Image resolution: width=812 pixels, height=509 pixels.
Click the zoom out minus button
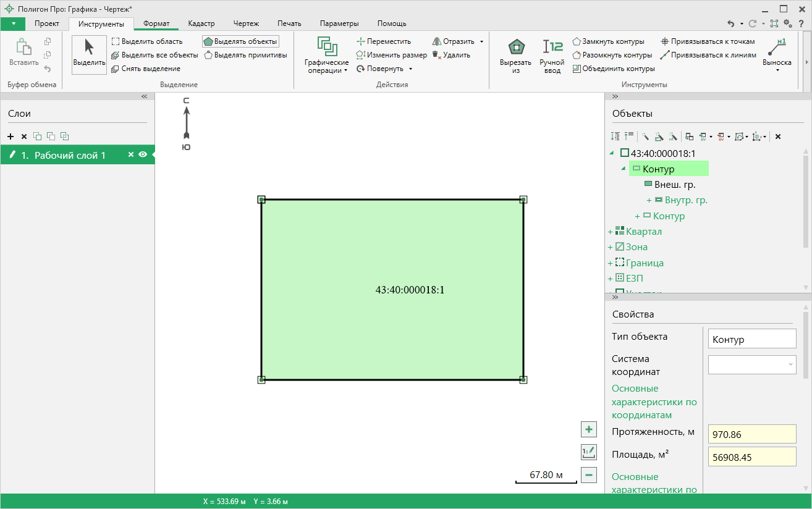pos(589,475)
